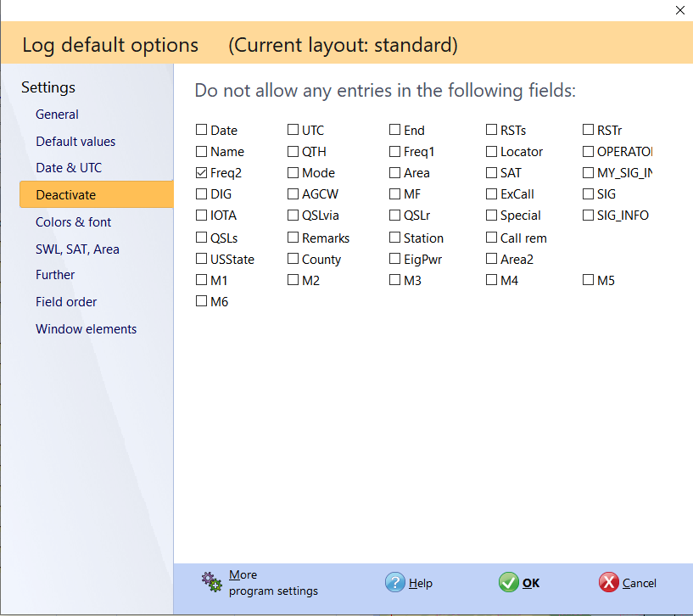Viewport: 693px width, 616px height.
Task: Enable the UTC checkbox
Action: point(293,130)
